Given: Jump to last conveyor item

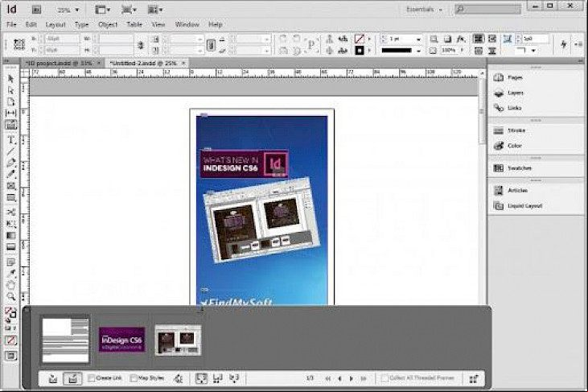Looking at the screenshot, I should click(363, 379).
